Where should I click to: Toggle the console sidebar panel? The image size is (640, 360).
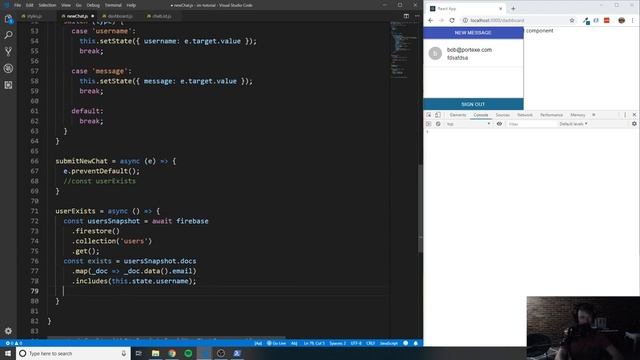pyautogui.click(x=429, y=124)
